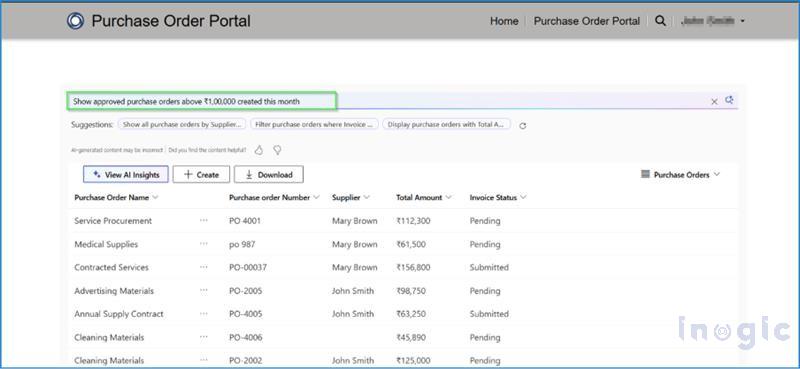Viewport: 800px width, 369px height.
Task: Click po 987 order number cell
Action: pos(243,244)
